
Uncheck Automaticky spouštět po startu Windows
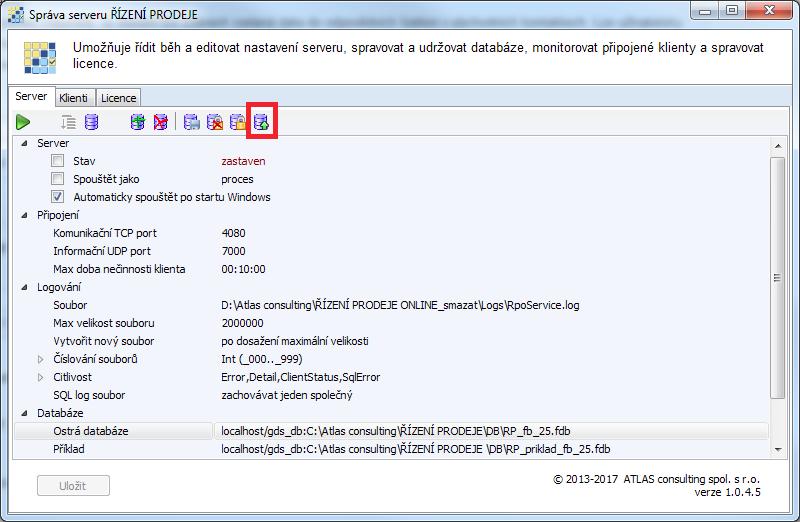coord(58,196)
